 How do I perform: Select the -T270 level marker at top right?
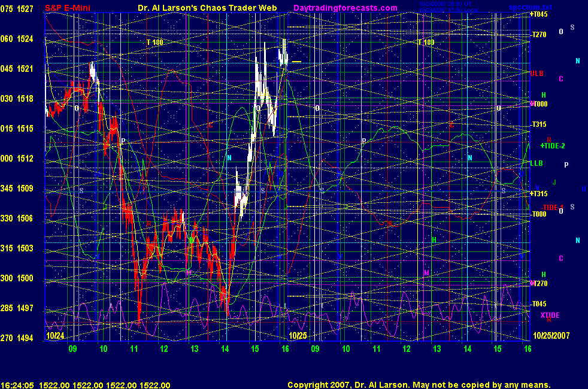click(539, 35)
